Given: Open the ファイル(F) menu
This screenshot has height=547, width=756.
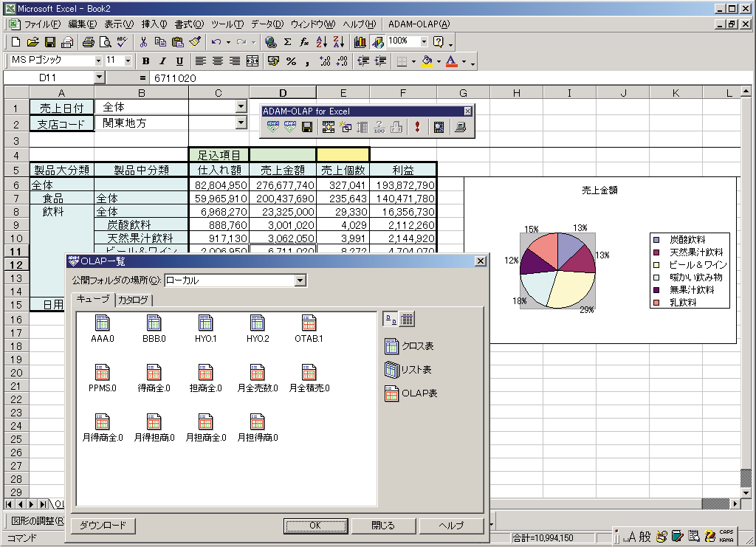Looking at the screenshot, I should (42, 24).
